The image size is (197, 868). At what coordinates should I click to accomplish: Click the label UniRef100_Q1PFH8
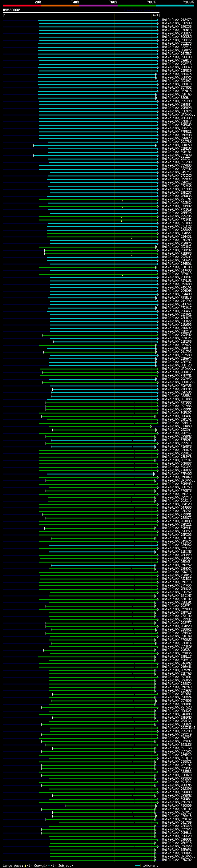(x=177, y=389)
